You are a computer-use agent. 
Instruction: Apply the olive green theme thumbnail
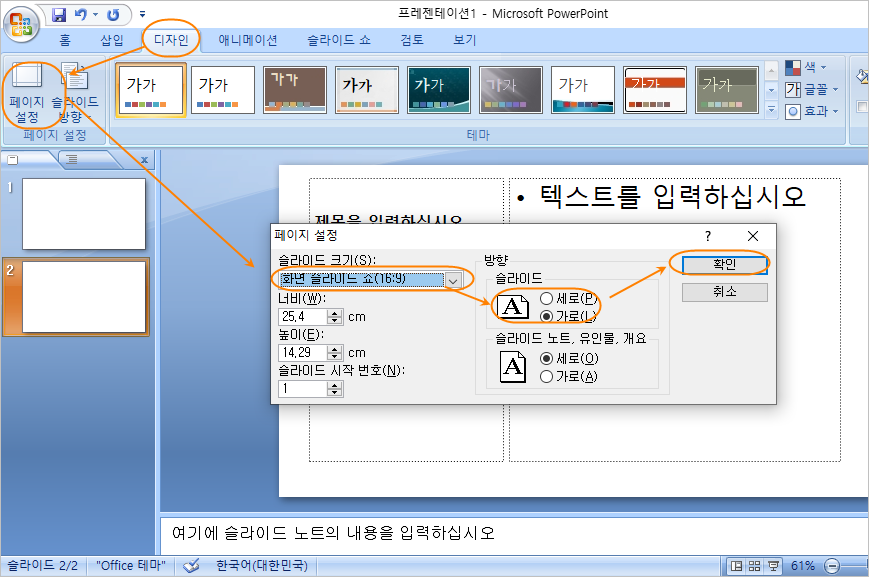point(727,90)
